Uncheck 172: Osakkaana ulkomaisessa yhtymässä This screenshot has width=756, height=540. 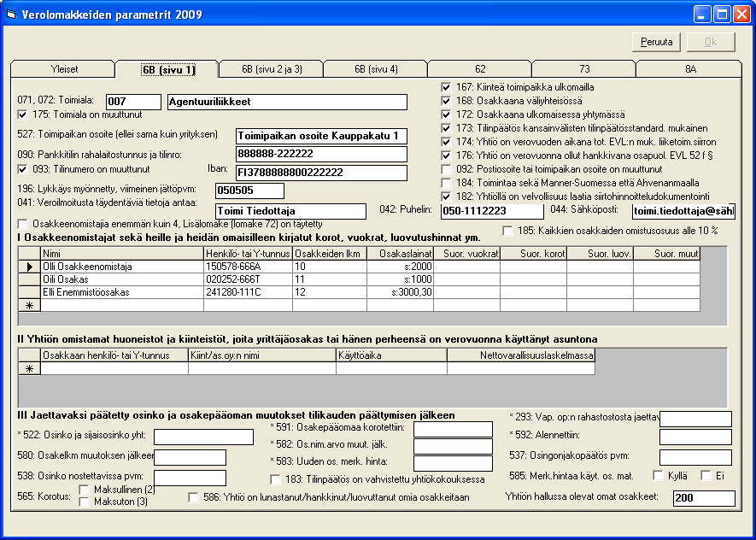446,114
